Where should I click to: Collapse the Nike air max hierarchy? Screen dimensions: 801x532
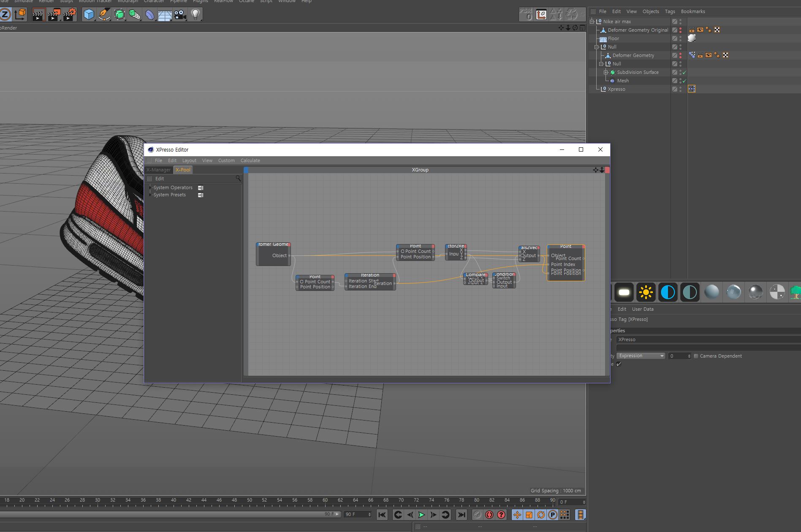click(x=592, y=22)
